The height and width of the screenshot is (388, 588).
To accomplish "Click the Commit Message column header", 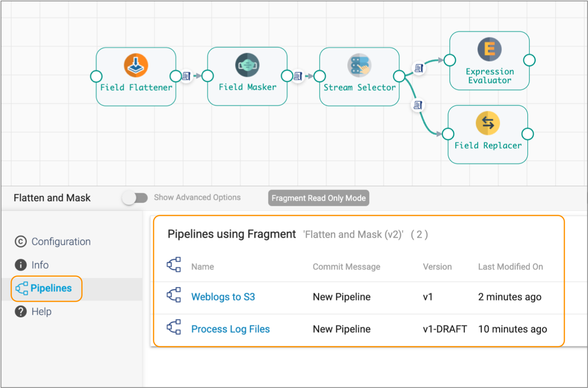I will point(346,267).
